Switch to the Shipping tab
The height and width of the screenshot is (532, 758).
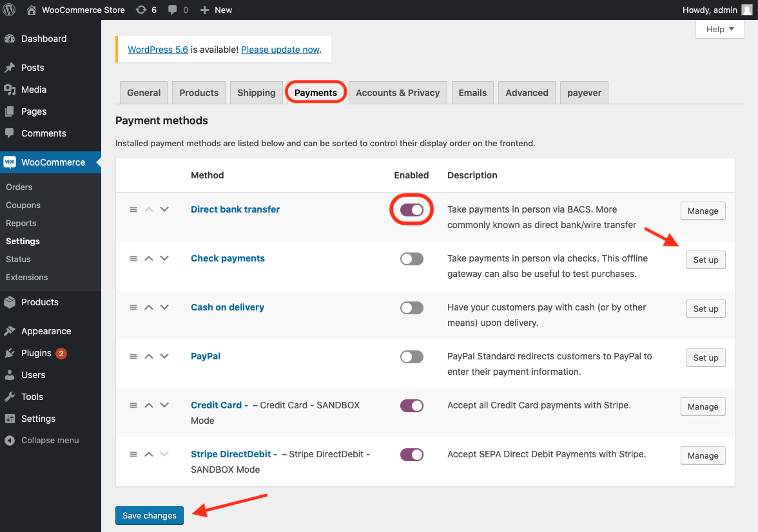[x=257, y=93]
